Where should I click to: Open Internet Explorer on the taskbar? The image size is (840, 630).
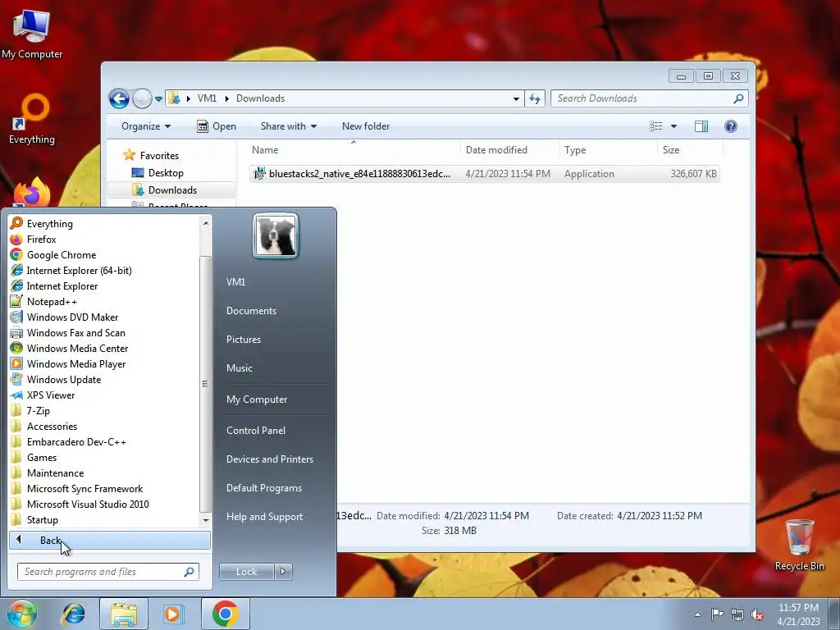[x=73, y=614]
